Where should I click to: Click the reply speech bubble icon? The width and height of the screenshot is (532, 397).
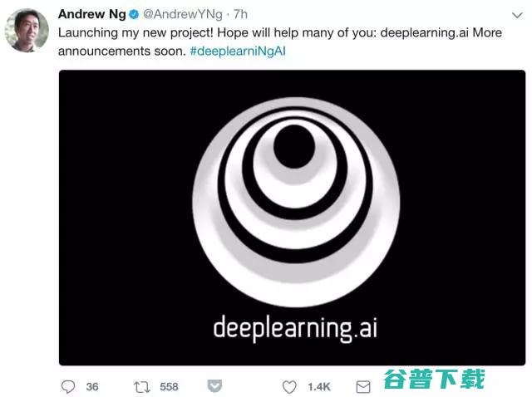pyautogui.click(x=68, y=386)
